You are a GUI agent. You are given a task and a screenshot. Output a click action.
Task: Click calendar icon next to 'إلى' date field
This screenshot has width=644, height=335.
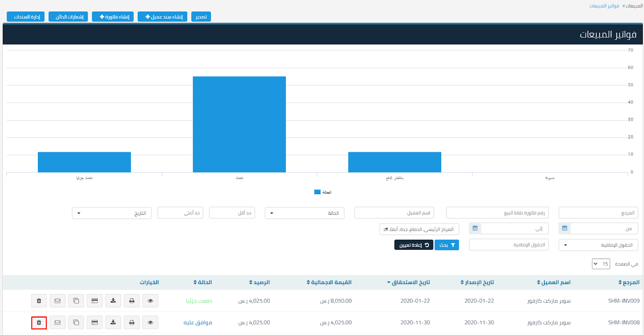click(475, 228)
